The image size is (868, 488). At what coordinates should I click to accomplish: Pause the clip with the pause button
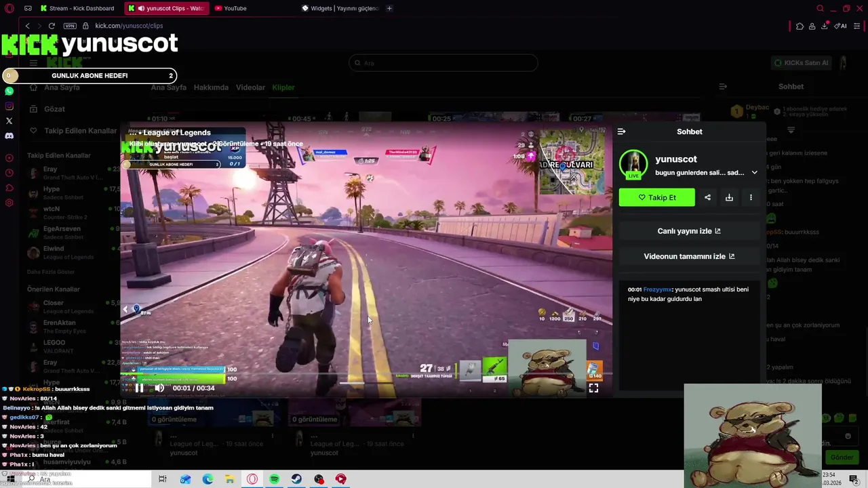click(139, 388)
